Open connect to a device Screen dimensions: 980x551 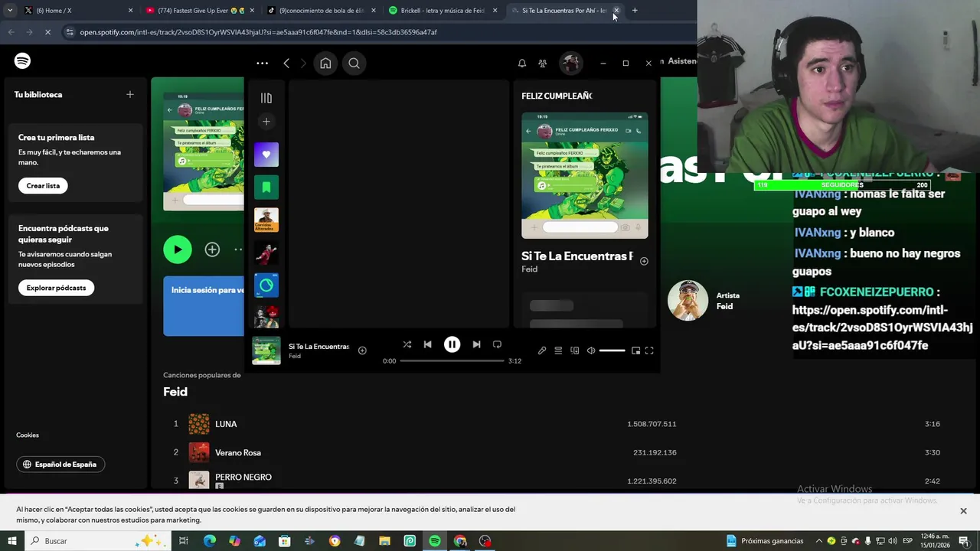pyautogui.click(x=575, y=350)
